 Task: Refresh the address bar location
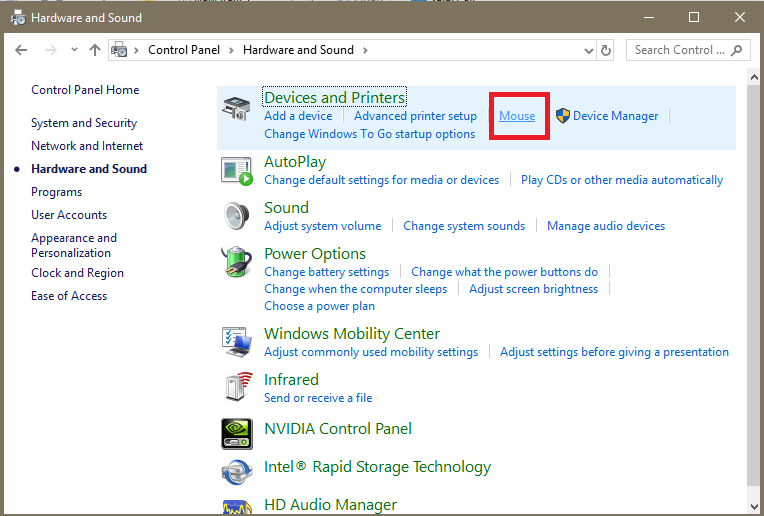coord(606,50)
